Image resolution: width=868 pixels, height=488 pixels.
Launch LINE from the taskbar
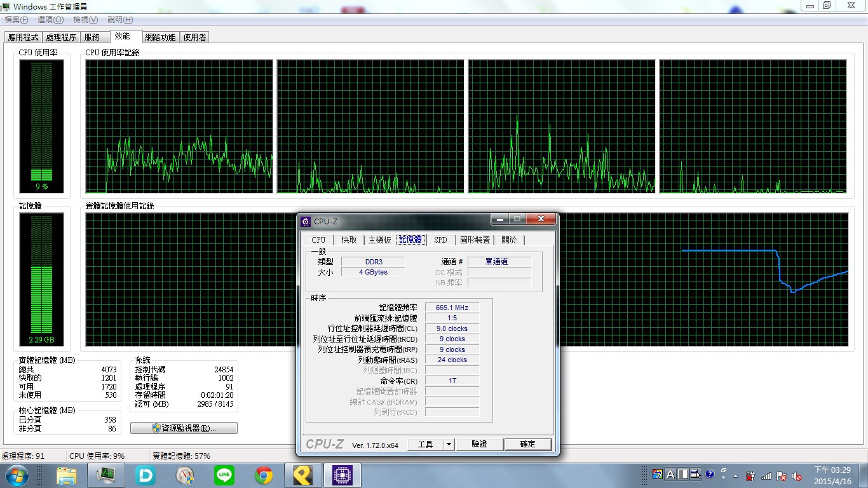coord(224,475)
